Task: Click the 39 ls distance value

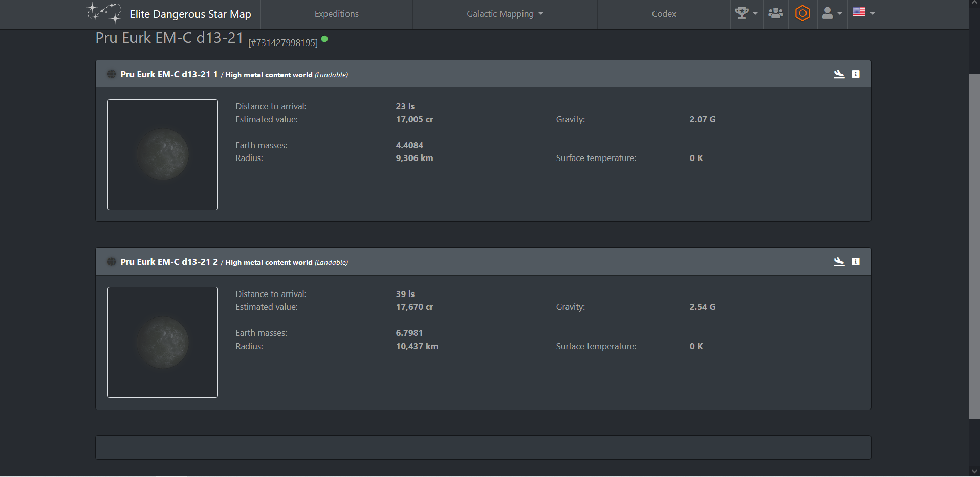Action: [405, 294]
